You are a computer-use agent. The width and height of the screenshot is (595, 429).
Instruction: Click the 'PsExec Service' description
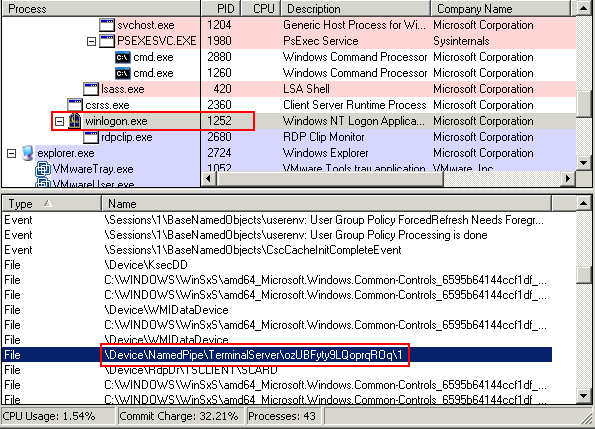pyautogui.click(x=321, y=41)
